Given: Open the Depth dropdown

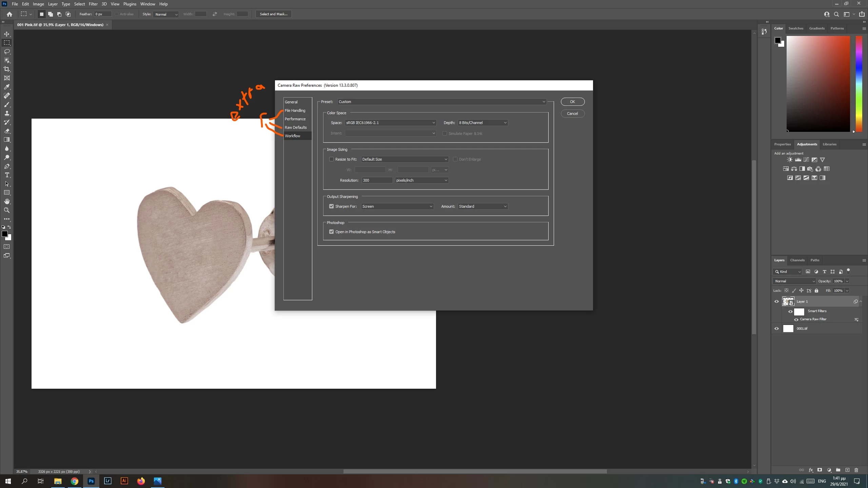Looking at the screenshot, I should point(482,123).
